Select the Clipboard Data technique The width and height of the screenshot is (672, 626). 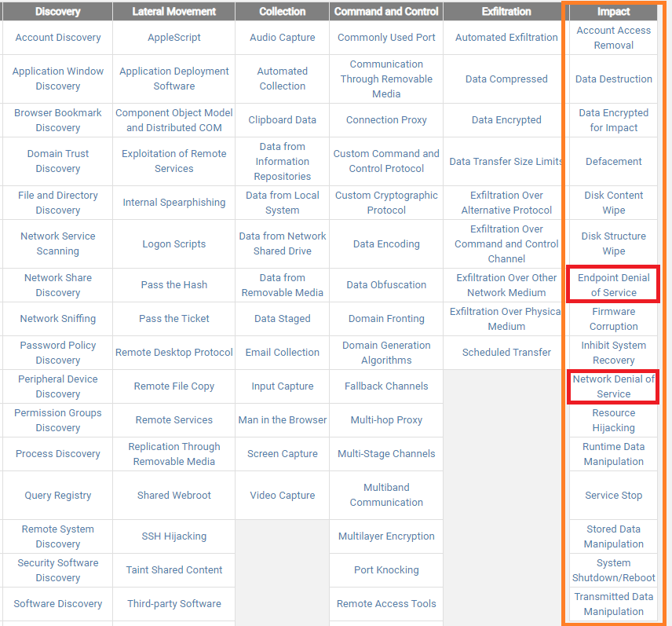point(282,120)
